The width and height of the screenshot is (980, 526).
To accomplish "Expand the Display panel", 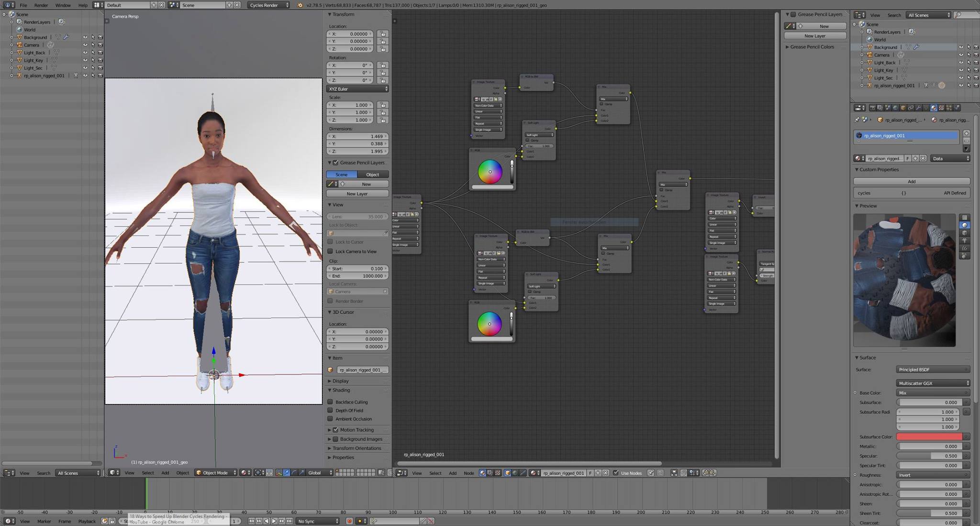I will pos(340,381).
